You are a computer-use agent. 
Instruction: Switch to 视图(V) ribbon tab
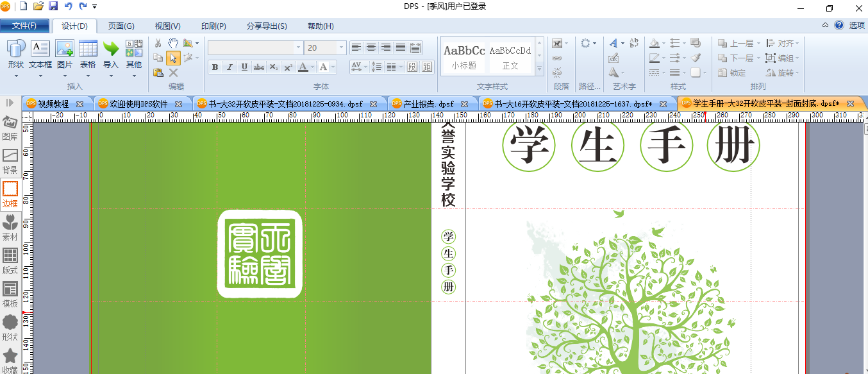(x=167, y=26)
